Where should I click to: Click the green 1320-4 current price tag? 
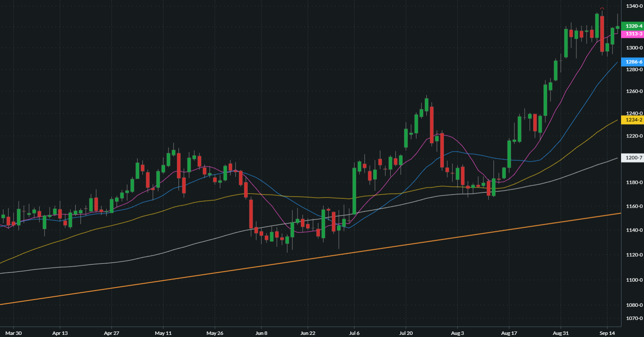click(x=633, y=26)
